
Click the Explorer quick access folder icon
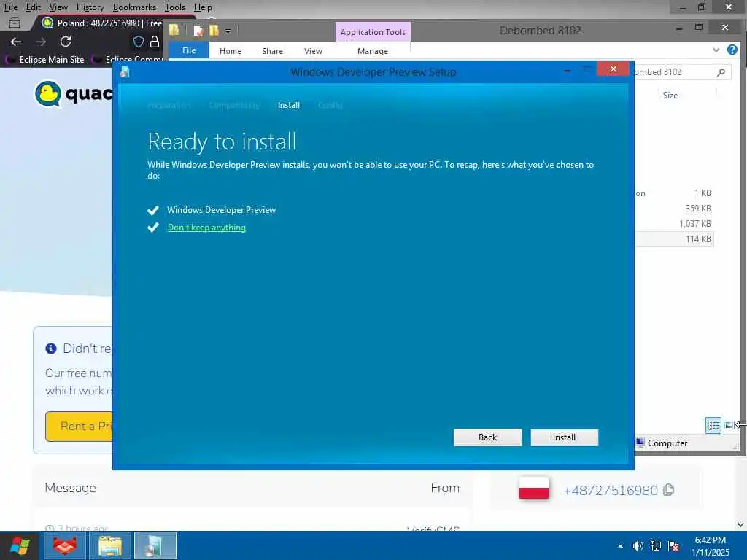coord(174,30)
